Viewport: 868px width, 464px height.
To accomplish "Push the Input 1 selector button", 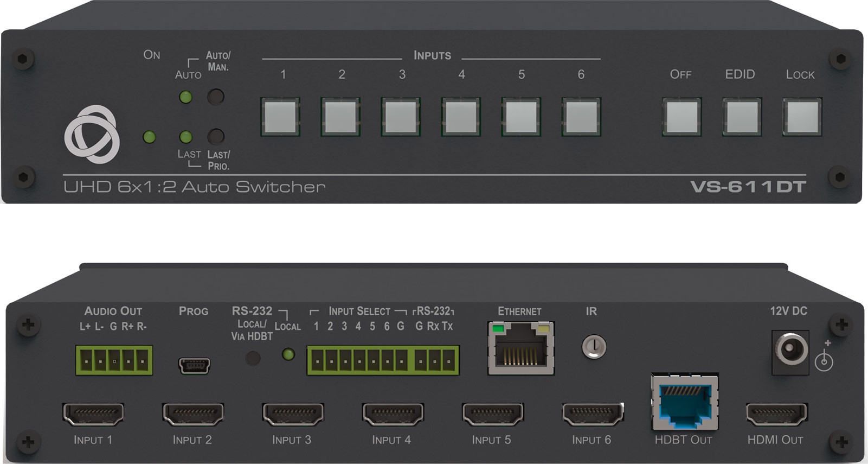I will pos(280,117).
